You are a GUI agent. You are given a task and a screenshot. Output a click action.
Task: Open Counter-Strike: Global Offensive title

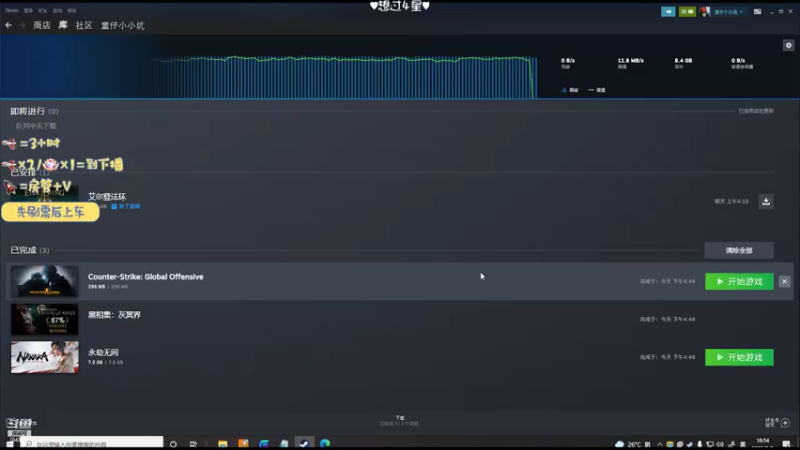click(145, 277)
